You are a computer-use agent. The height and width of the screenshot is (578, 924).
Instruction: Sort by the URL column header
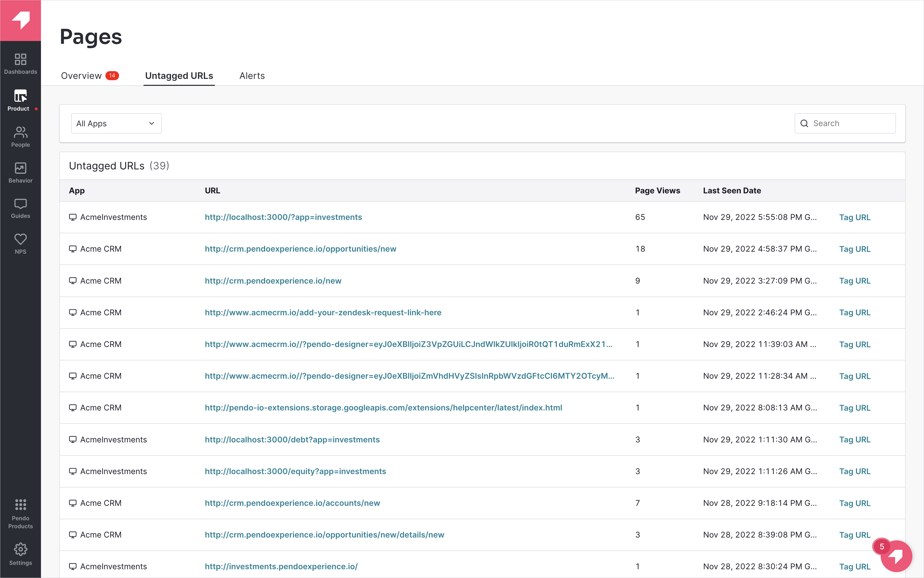tap(212, 191)
